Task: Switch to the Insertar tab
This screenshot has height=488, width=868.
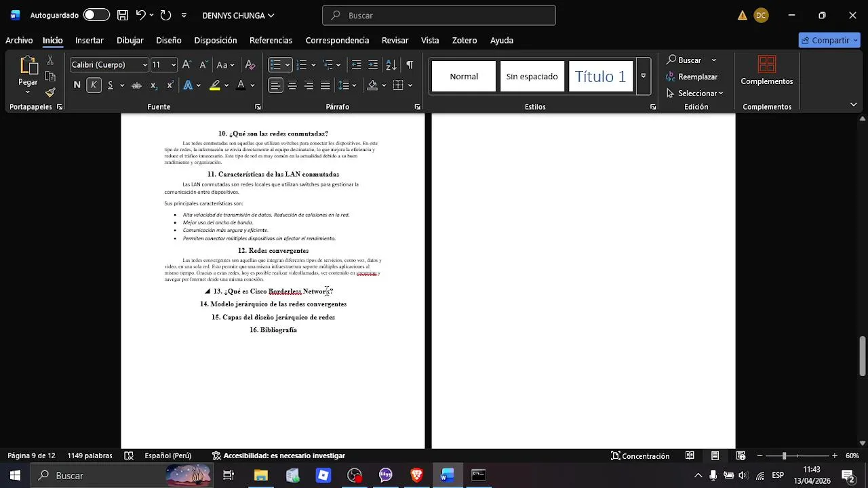Action: 90,40
